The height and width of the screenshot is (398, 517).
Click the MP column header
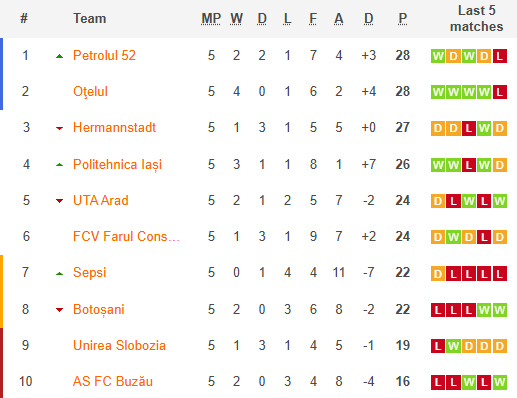pyautogui.click(x=211, y=19)
